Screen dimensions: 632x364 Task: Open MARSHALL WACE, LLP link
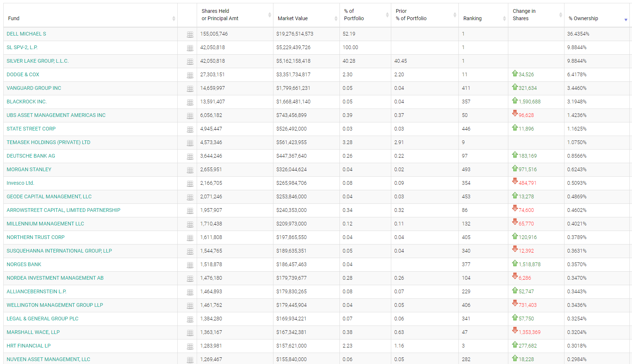[33, 332]
